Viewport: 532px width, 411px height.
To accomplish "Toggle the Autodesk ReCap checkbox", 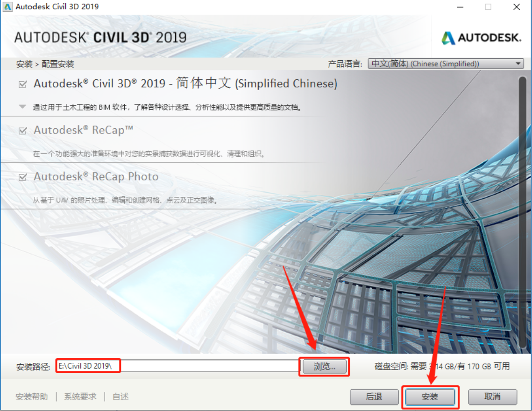I will click(x=22, y=131).
